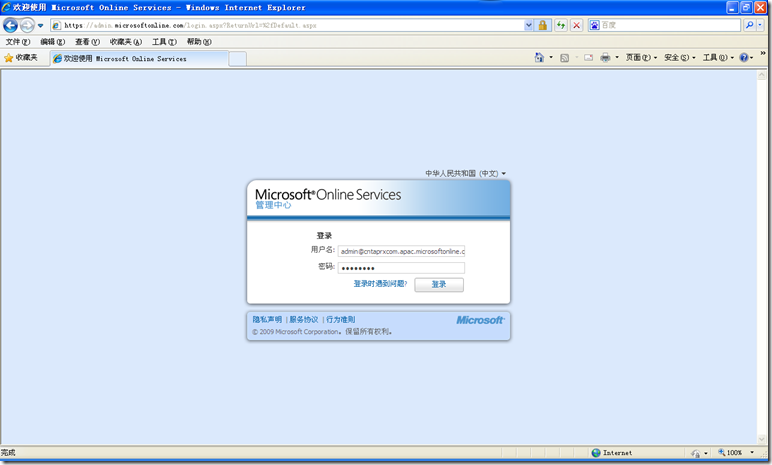The height and width of the screenshot is (465, 772).
Task: Start search with the magnifier icon
Action: click(x=749, y=25)
